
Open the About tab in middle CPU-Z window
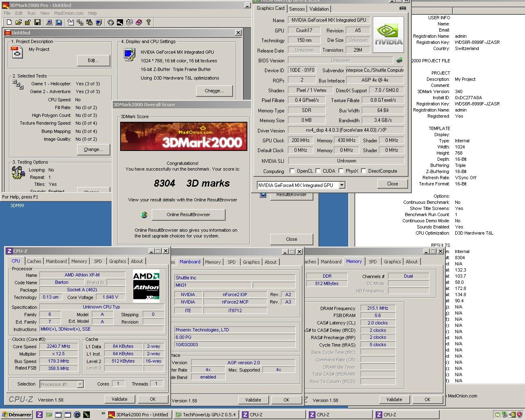point(271,262)
